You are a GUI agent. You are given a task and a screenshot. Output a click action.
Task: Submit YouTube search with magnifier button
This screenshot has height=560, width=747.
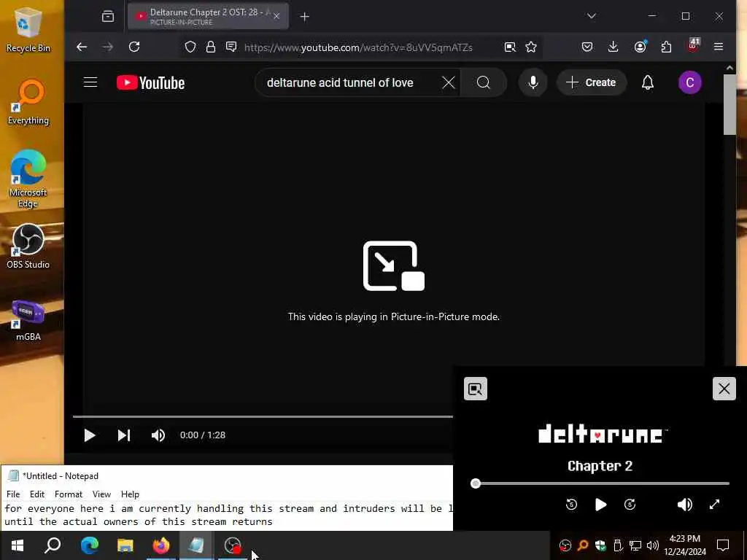(483, 82)
